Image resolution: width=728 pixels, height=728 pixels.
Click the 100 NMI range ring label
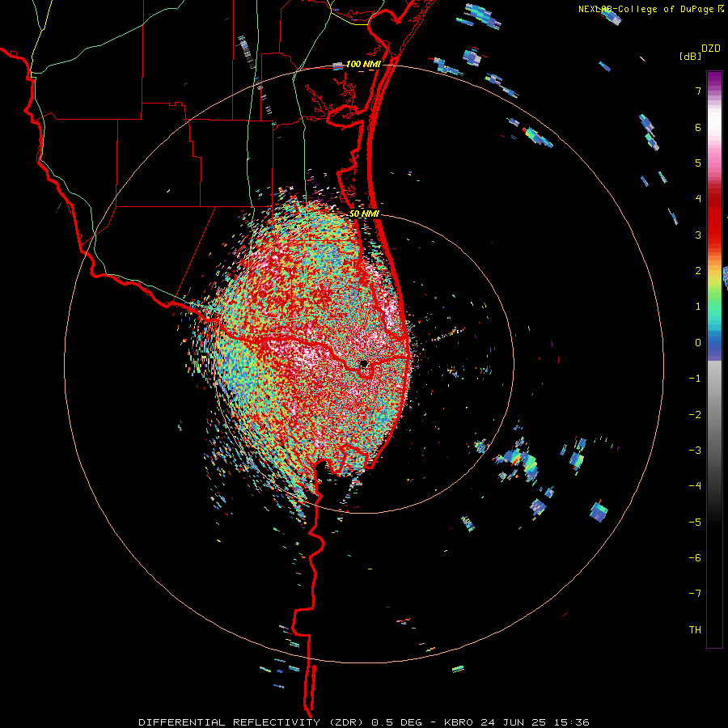(363, 64)
